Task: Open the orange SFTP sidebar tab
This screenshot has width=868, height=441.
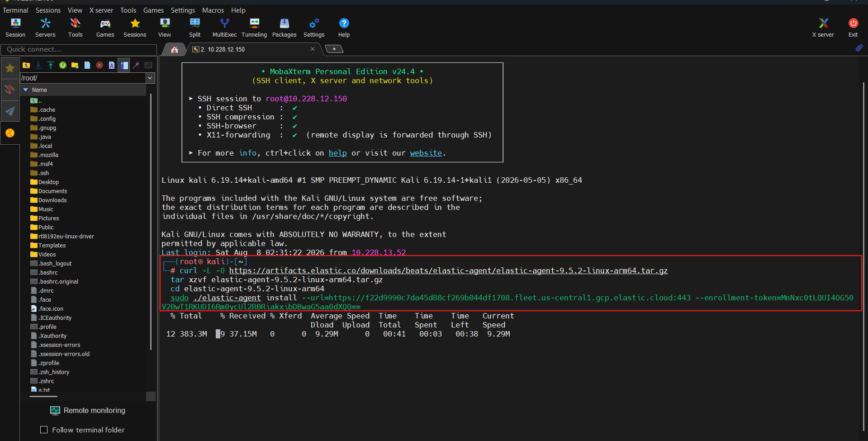Action: [x=10, y=133]
